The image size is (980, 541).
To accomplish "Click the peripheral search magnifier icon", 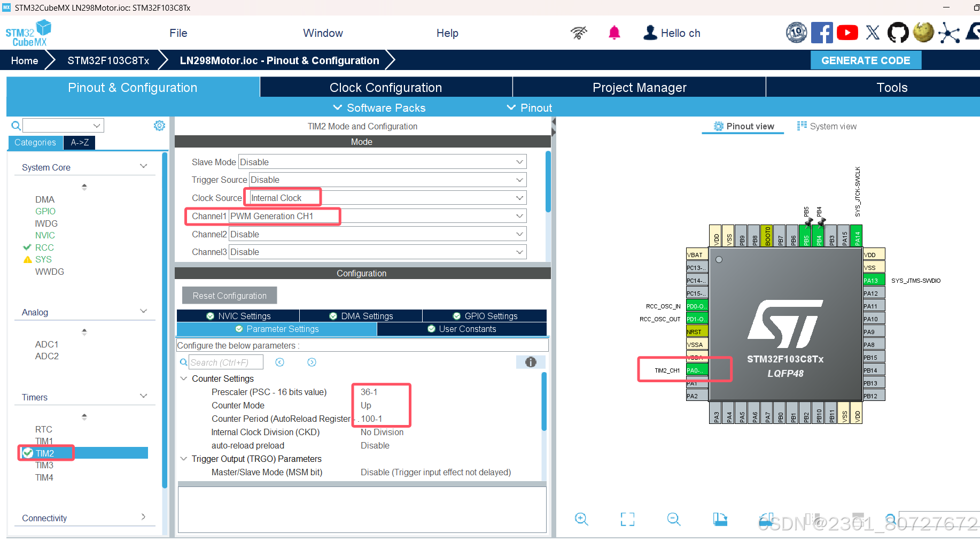I will pyautogui.click(x=16, y=126).
